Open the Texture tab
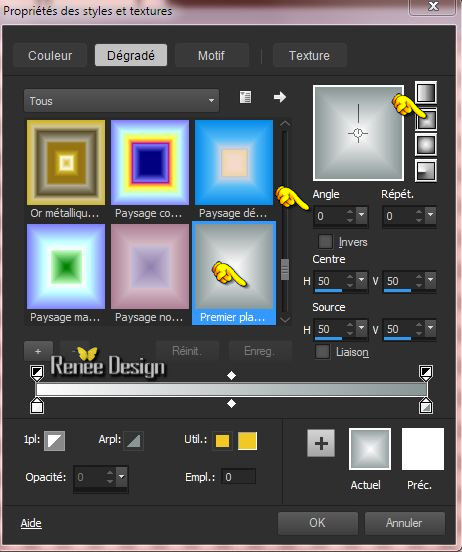462x552 pixels. (x=310, y=55)
